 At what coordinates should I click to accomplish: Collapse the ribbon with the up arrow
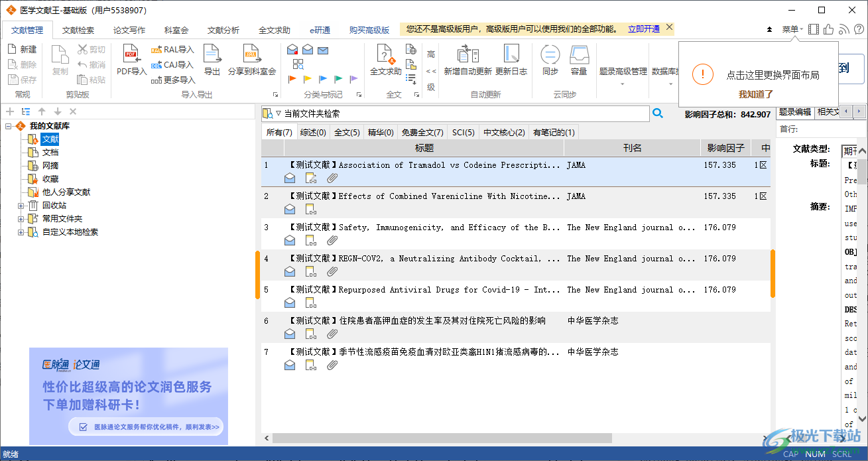769,30
